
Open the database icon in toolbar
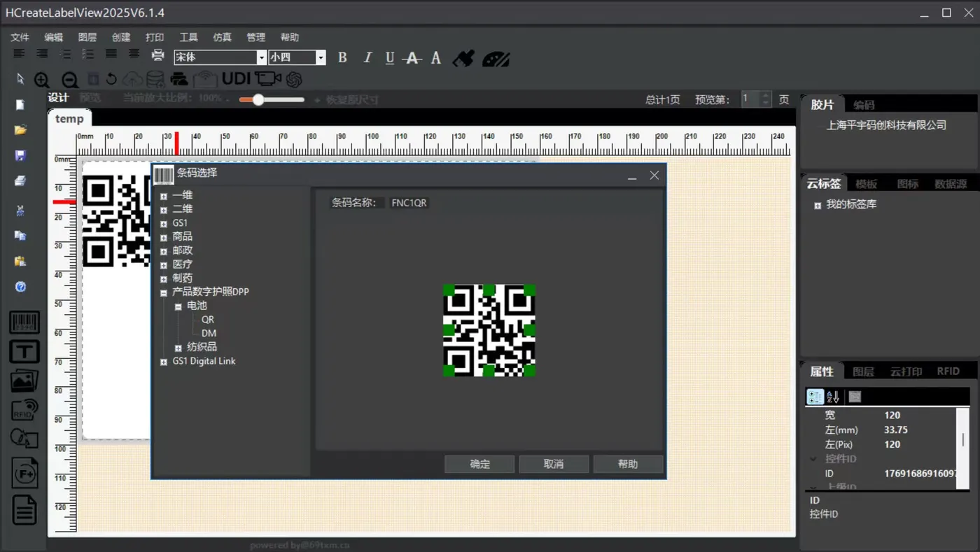pyautogui.click(x=155, y=79)
